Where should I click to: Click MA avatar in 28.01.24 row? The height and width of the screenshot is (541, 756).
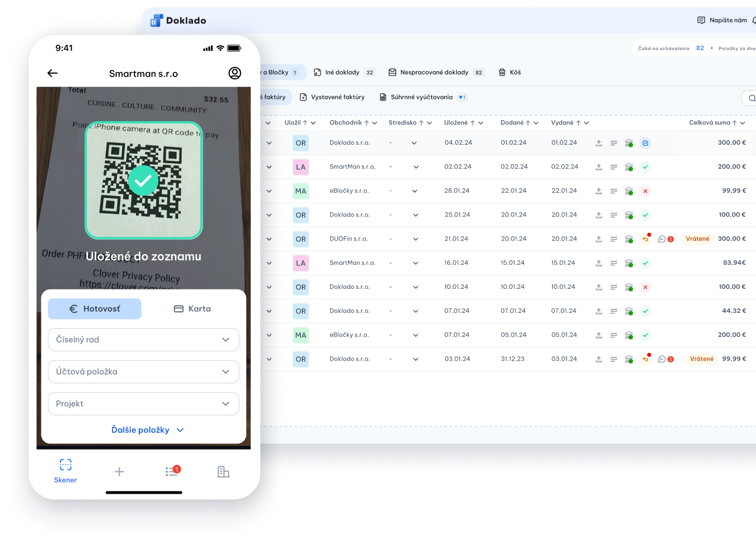(301, 191)
